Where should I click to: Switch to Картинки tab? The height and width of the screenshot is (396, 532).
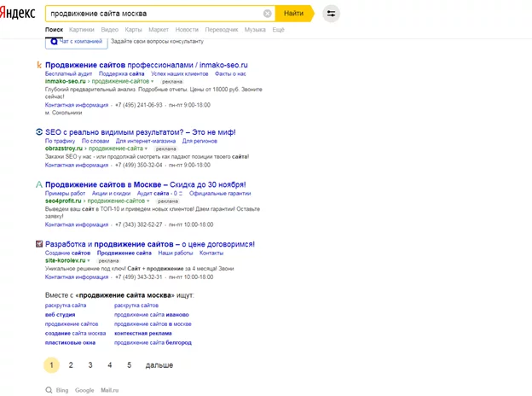(x=82, y=30)
